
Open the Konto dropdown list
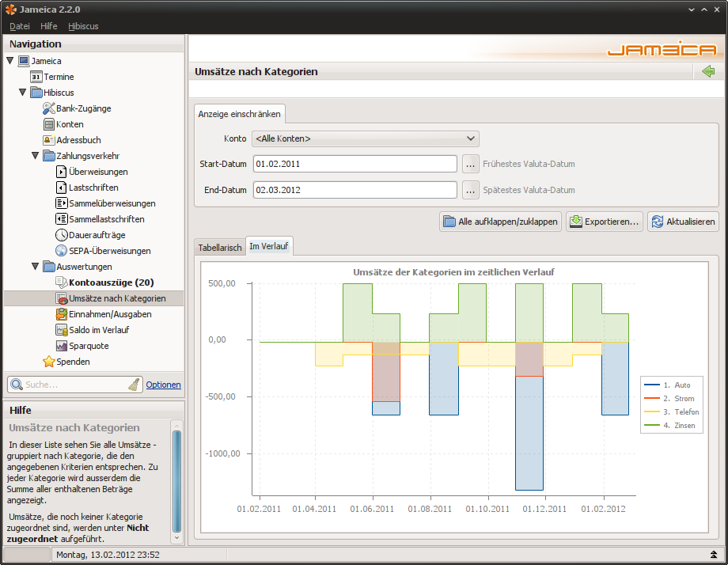[365, 139]
